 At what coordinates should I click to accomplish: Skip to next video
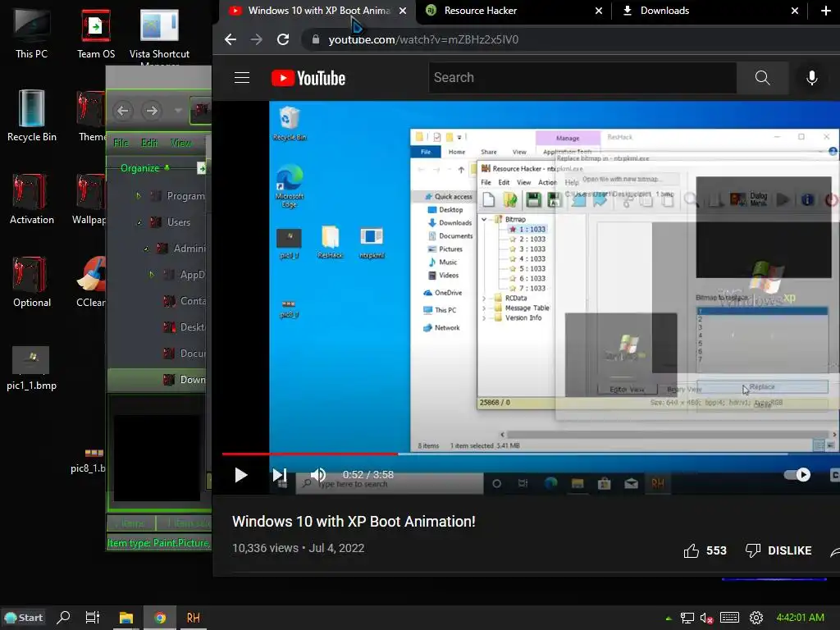(280, 475)
